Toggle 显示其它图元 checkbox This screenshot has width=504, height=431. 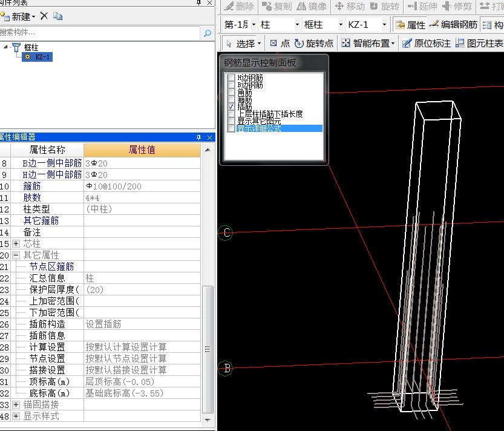[231, 121]
